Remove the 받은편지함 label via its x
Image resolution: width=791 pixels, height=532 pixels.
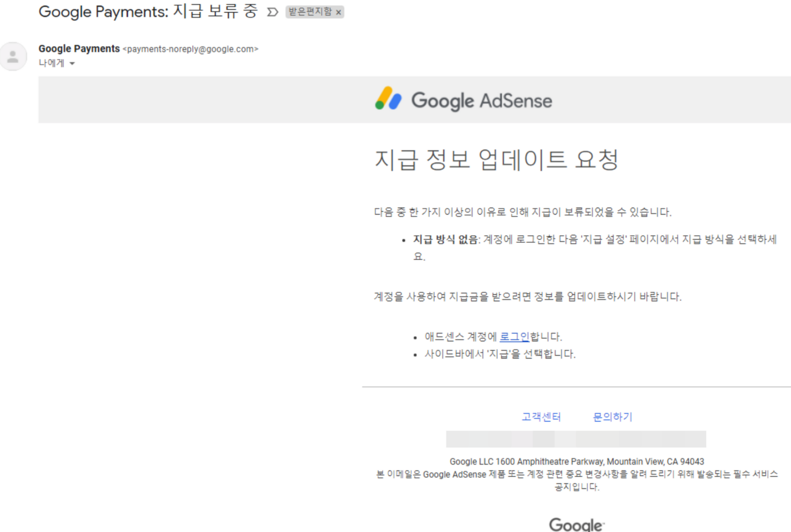point(338,12)
